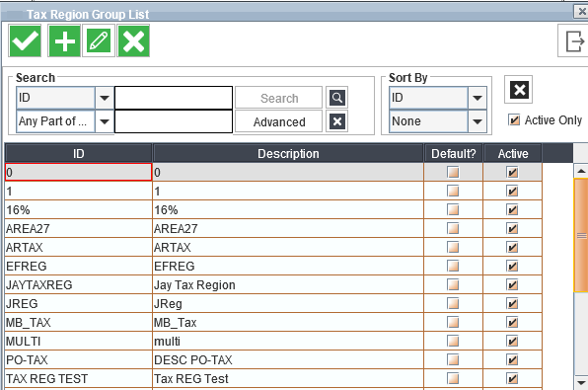Click the Jay Tax Region description
Image resolution: width=588 pixels, height=390 pixels.
tap(288, 284)
